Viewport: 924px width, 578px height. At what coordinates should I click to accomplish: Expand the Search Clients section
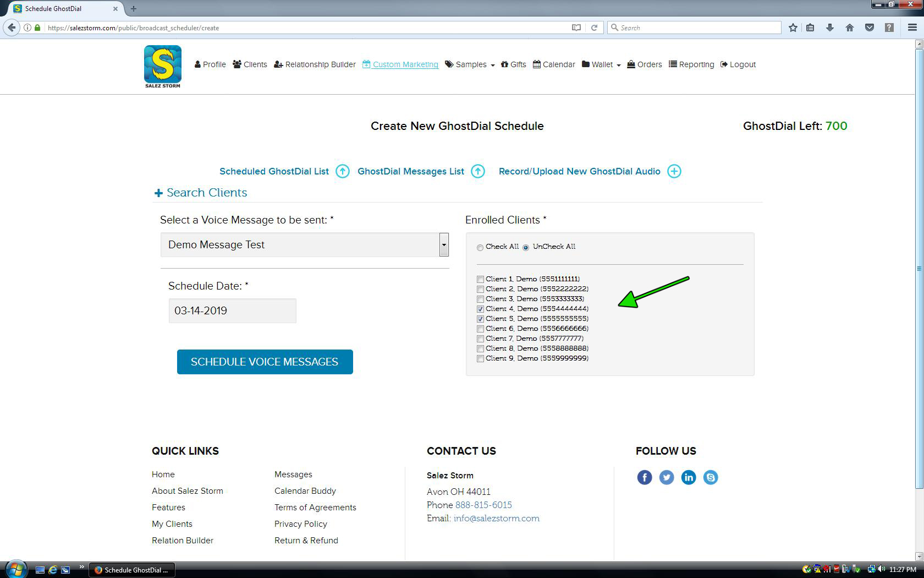pos(201,193)
